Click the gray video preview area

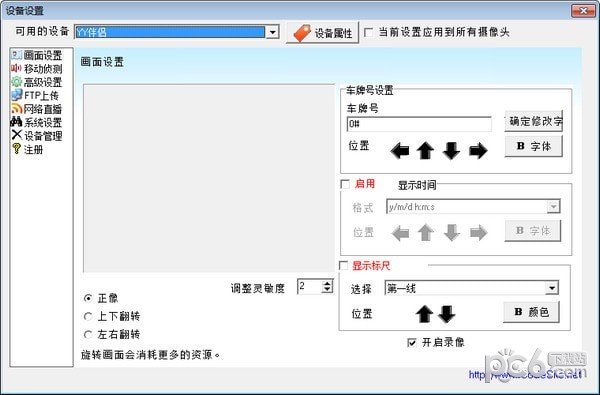click(x=209, y=178)
